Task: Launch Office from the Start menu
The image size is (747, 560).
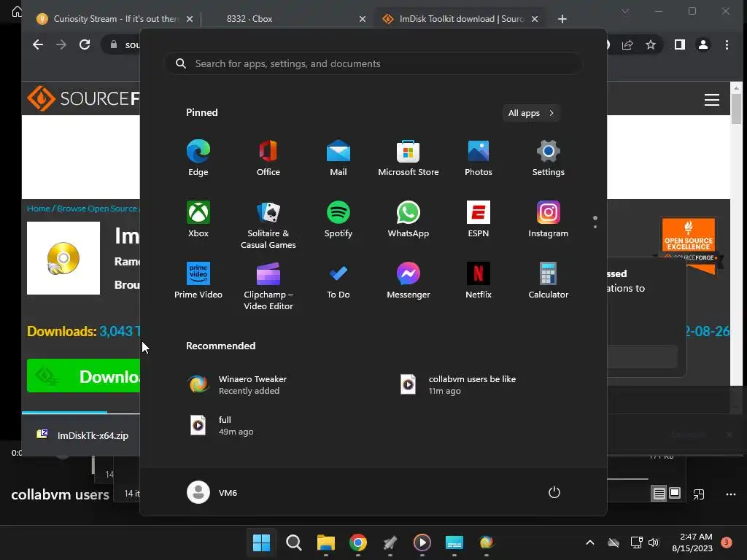Action: coord(268,158)
